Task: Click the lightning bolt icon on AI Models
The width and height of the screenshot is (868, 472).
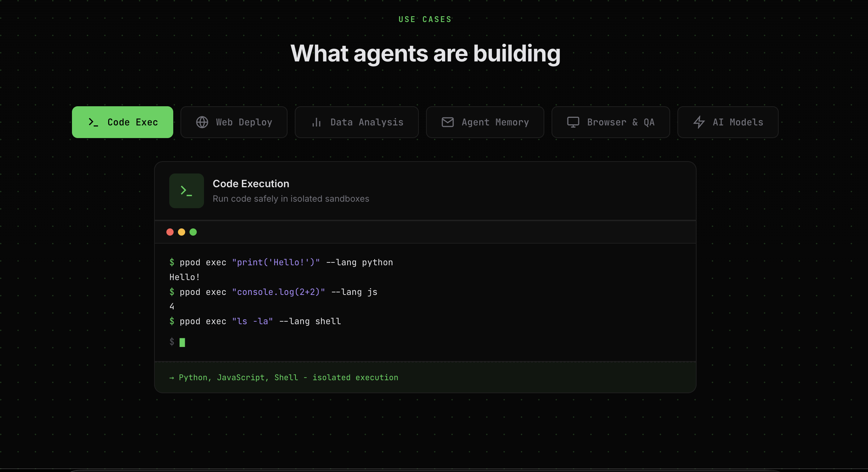Action: tap(699, 122)
